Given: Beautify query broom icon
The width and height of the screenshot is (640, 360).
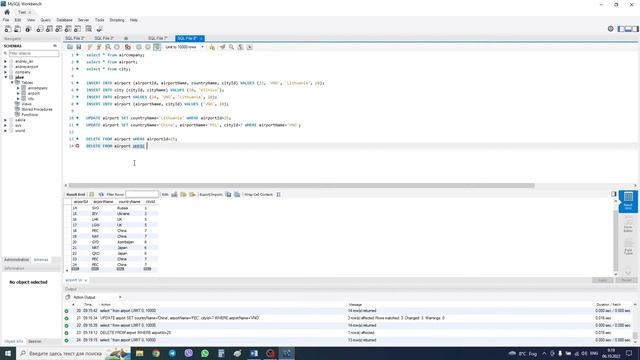Looking at the screenshot, I should [222, 47].
